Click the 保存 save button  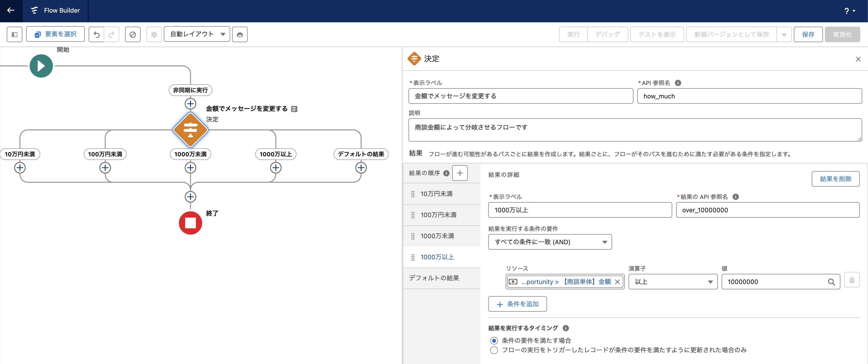(x=808, y=34)
